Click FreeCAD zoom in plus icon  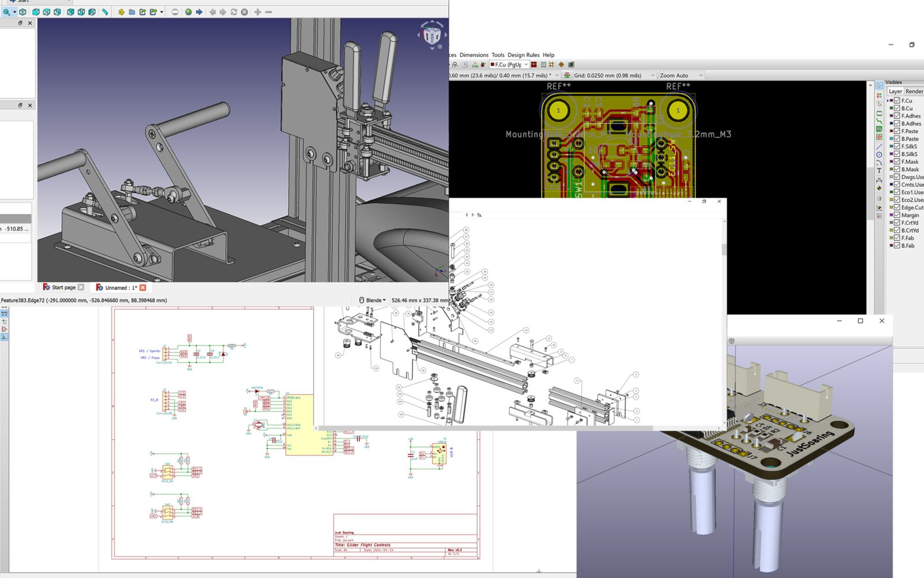[258, 12]
